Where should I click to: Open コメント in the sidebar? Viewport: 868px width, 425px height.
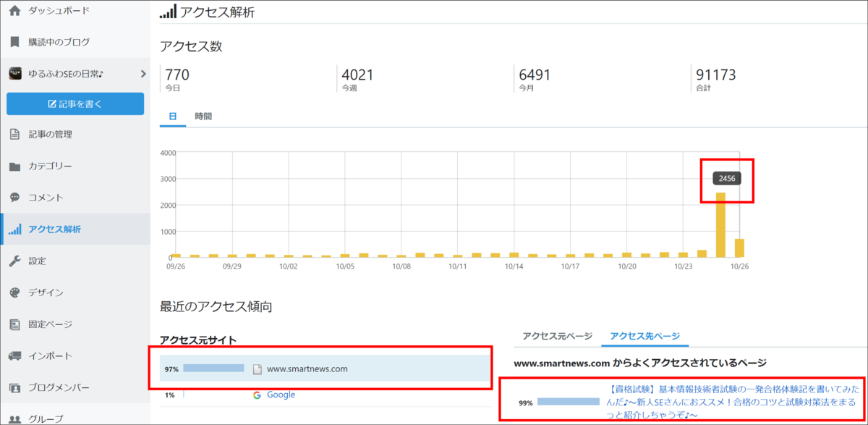click(x=46, y=197)
